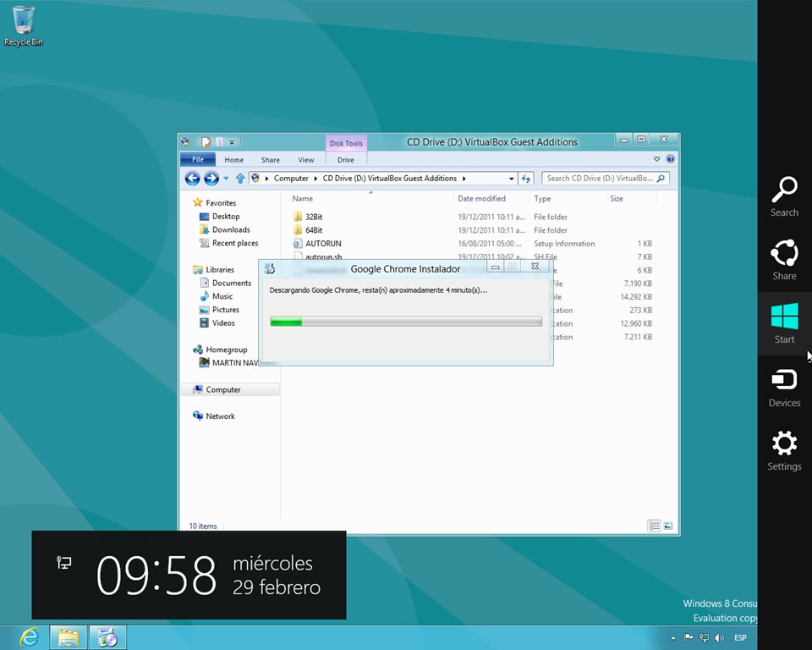Click the Chrome download progress bar
Viewport: 812px width, 650px height.
coord(406,322)
